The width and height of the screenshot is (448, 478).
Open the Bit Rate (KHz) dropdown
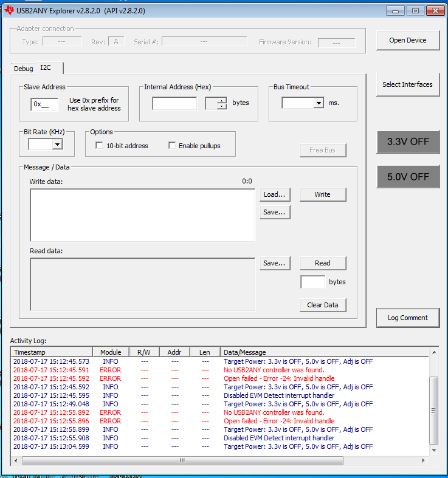[57, 144]
